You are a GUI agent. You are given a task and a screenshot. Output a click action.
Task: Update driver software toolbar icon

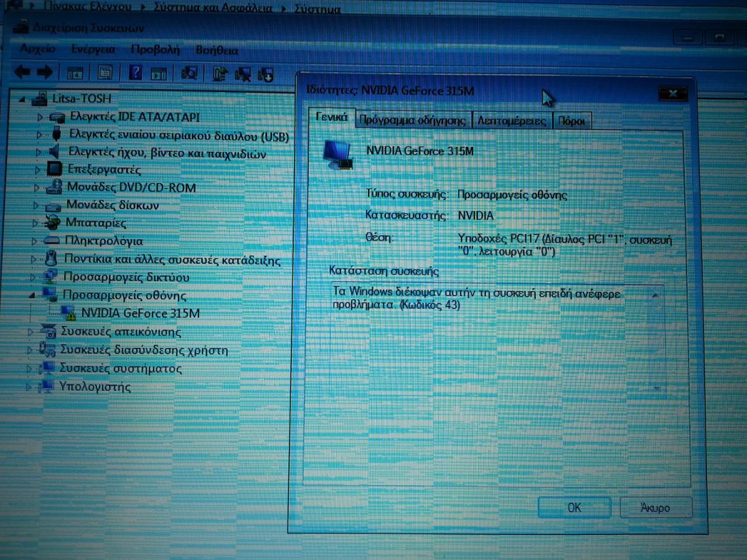220,73
